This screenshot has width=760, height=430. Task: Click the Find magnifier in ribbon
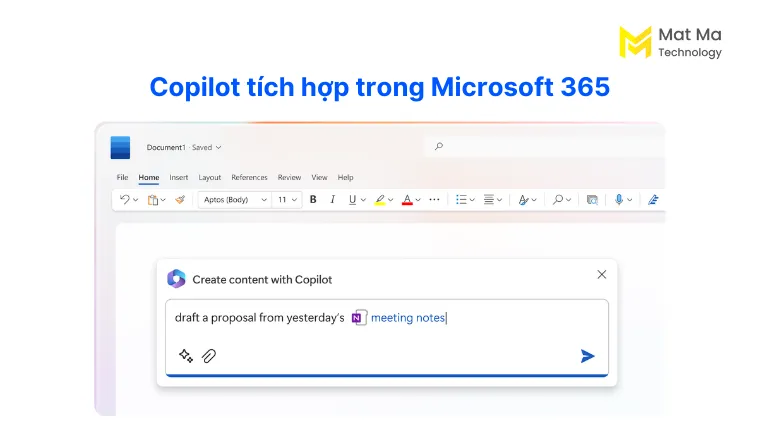point(558,199)
